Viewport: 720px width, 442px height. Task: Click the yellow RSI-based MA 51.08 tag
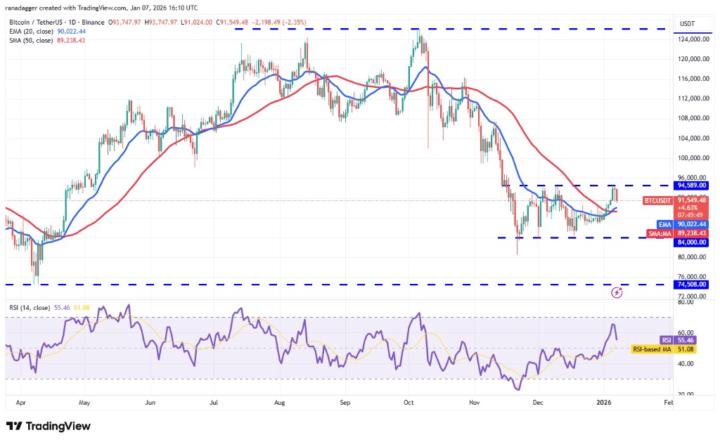664,349
